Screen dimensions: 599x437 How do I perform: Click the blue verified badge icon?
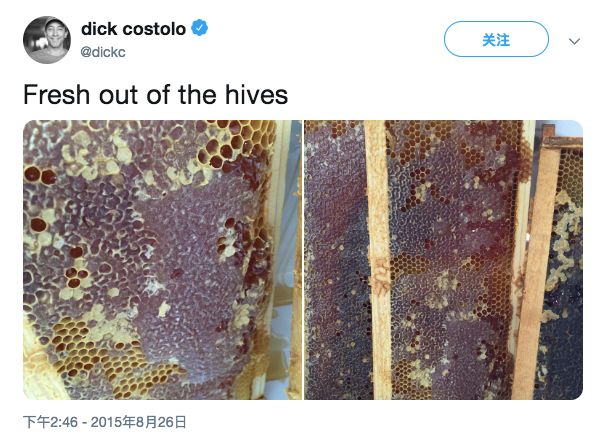coord(199,28)
